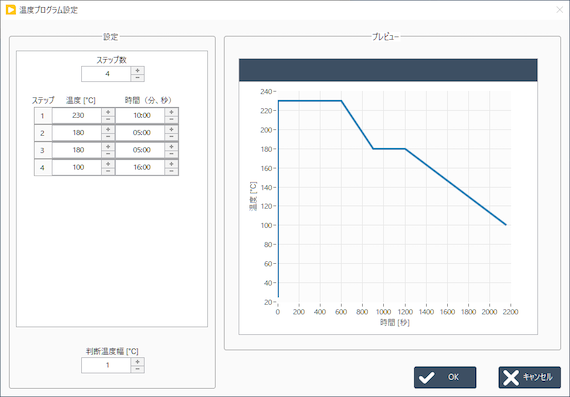Select step number 4 row header
The image size is (570, 397).
(43, 168)
